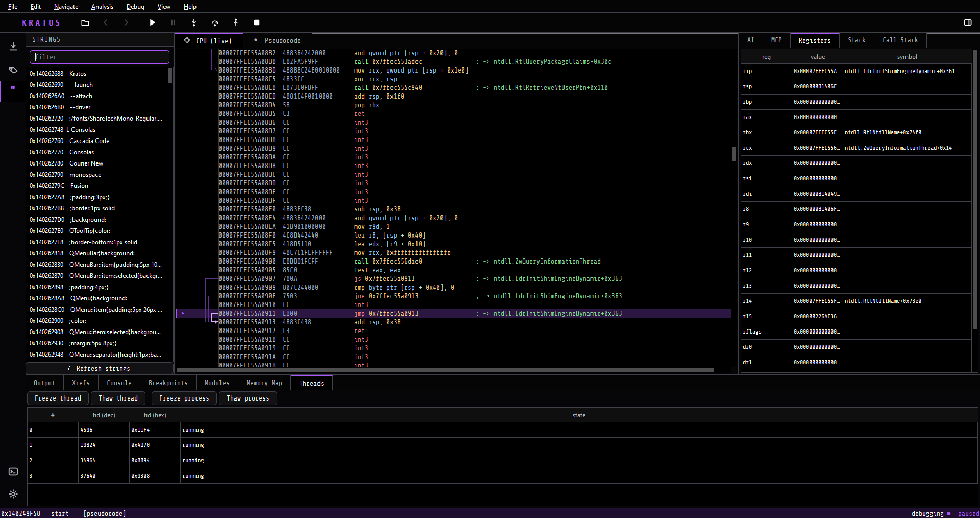Click the Step Out icon

pyautogui.click(x=236, y=22)
